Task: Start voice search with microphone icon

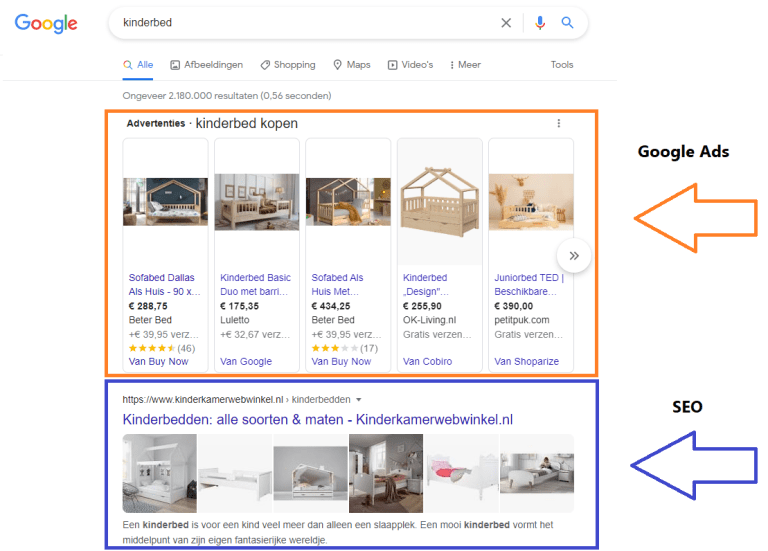Action: click(540, 23)
